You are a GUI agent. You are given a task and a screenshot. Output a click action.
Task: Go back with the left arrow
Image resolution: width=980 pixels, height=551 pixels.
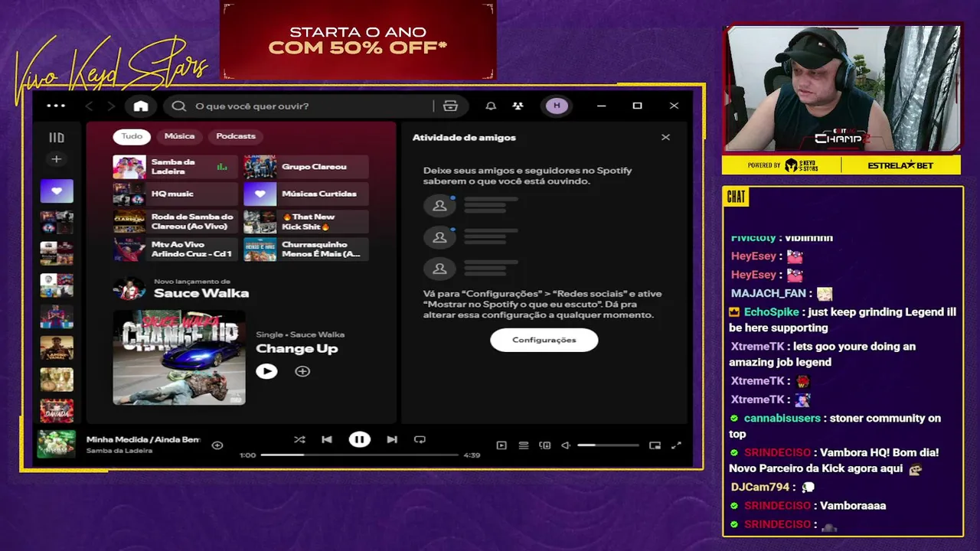pos(90,106)
